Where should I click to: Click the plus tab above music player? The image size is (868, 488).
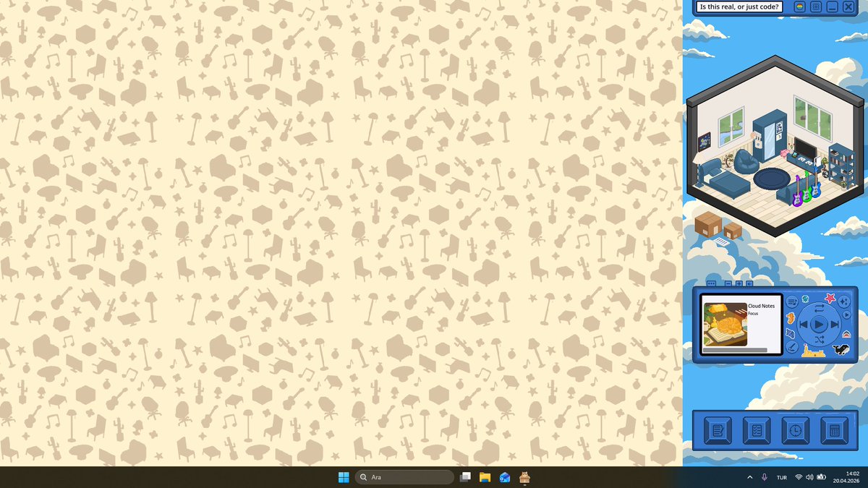[x=739, y=284]
